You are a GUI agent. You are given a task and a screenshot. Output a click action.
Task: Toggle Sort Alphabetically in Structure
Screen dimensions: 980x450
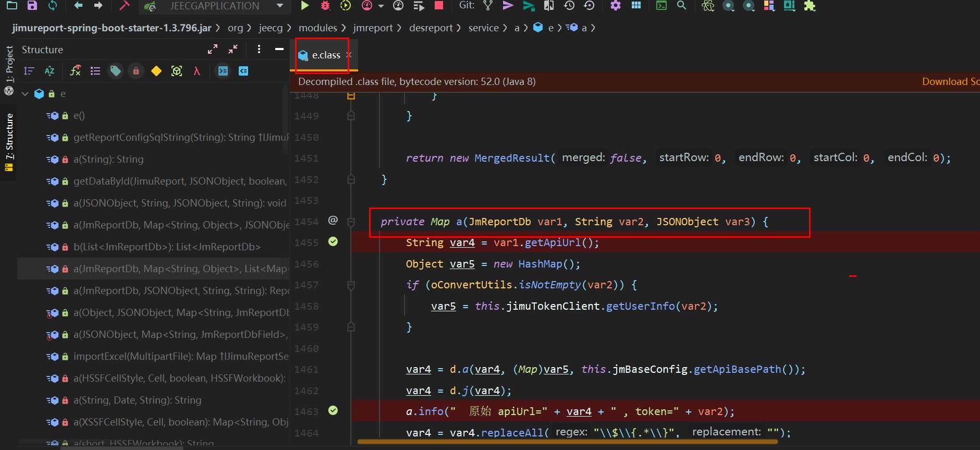pyautogui.click(x=50, y=71)
